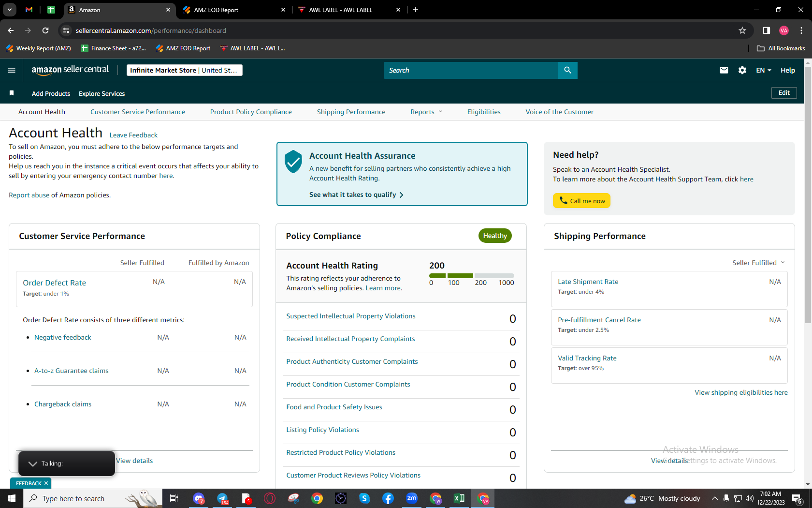
Task: Select the Account Health tab
Action: 42,112
